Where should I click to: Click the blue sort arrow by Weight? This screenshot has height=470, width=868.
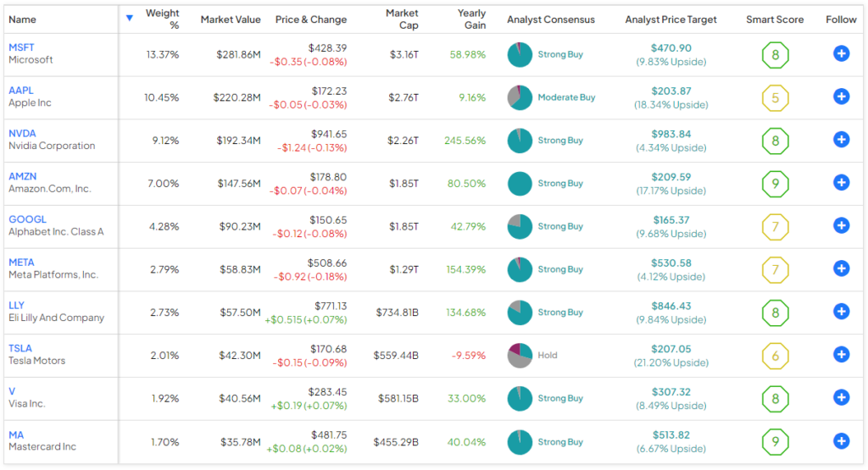[129, 18]
